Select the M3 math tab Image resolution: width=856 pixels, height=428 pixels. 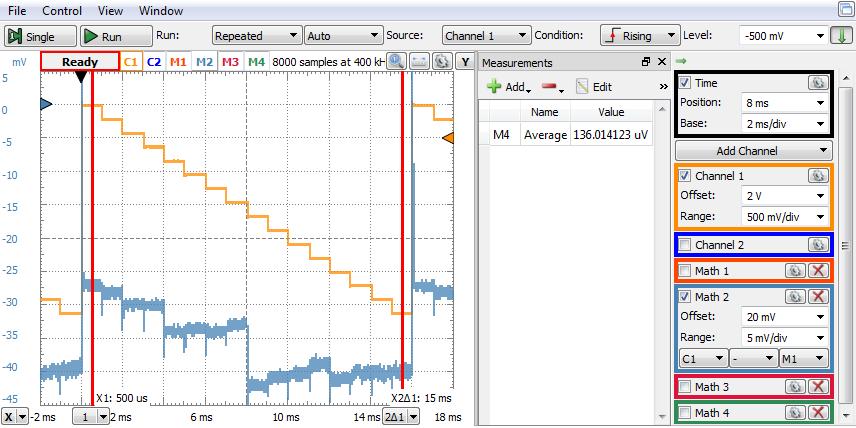click(230, 62)
